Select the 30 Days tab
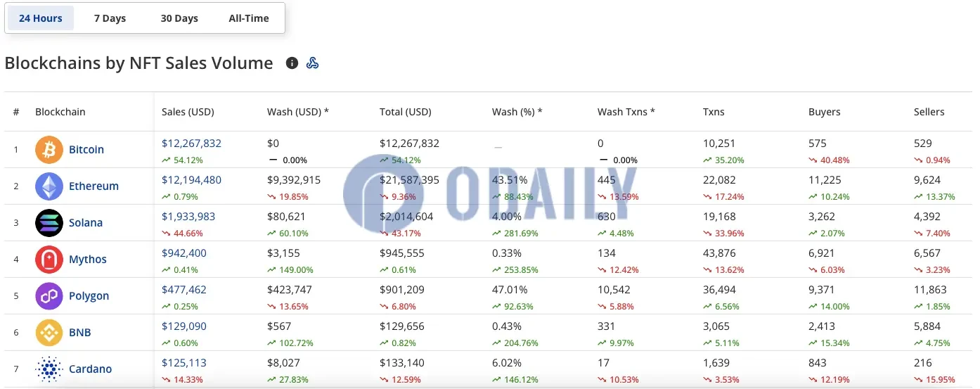The height and width of the screenshot is (389, 980). (x=179, y=18)
